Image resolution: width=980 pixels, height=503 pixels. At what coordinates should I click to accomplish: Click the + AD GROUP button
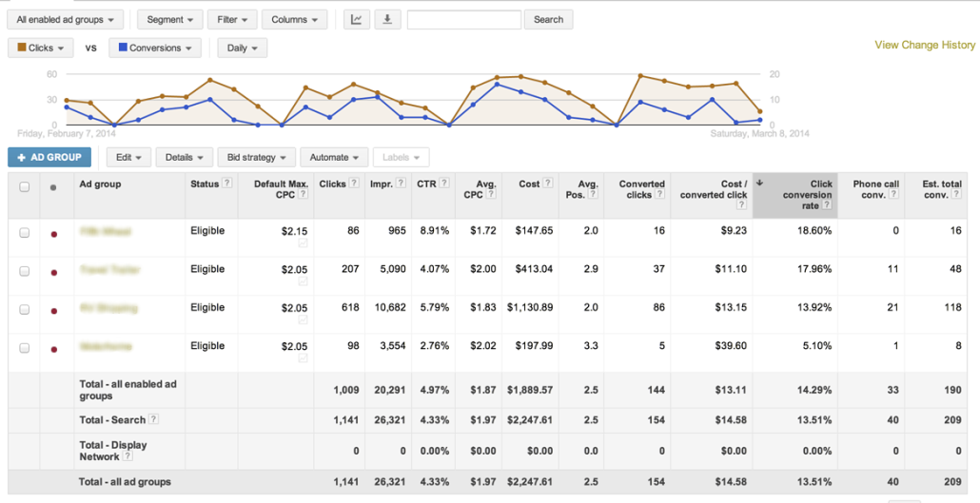(x=49, y=158)
